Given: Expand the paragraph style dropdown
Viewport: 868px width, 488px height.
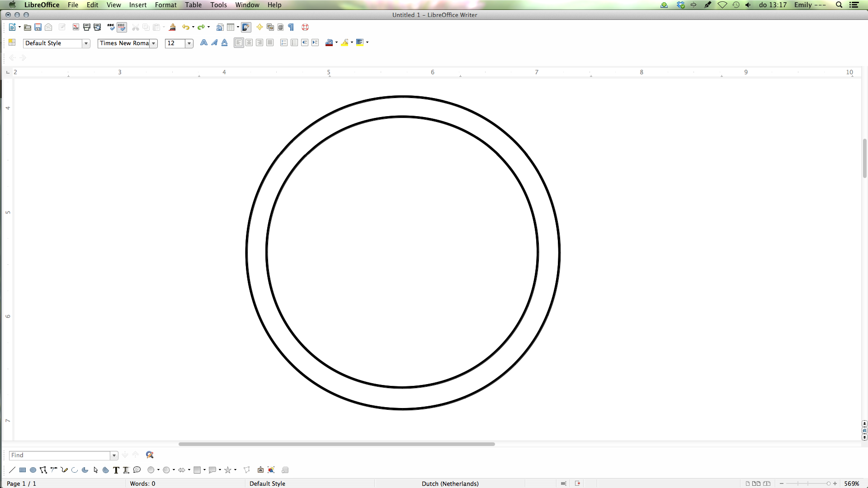Looking at the screenshot, I should (x=86, y=43).
